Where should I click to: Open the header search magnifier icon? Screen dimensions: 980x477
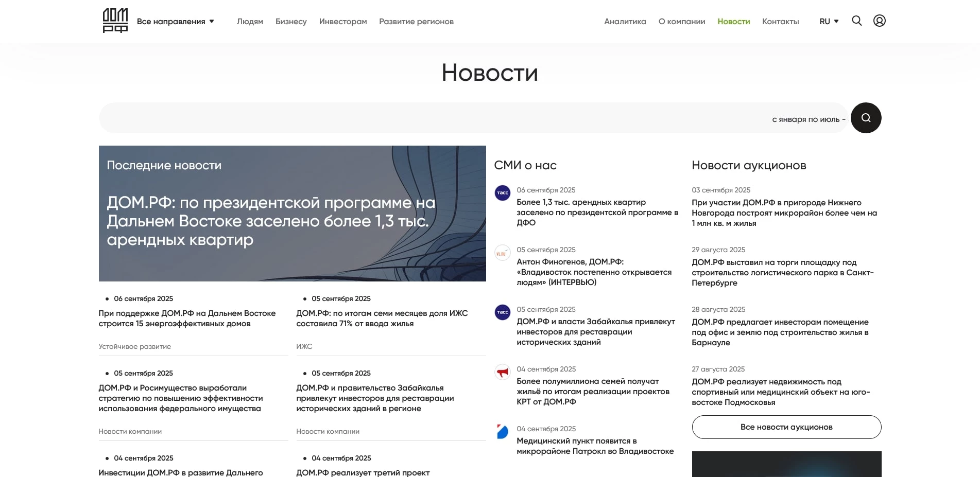coord(856,21)
